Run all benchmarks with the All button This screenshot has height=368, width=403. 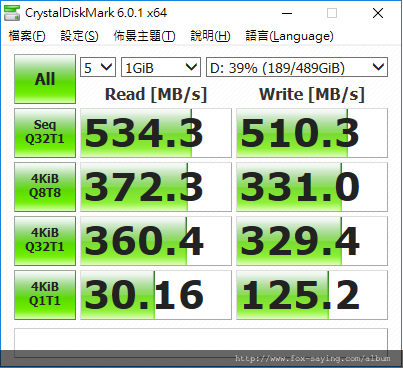coord(45,79)
